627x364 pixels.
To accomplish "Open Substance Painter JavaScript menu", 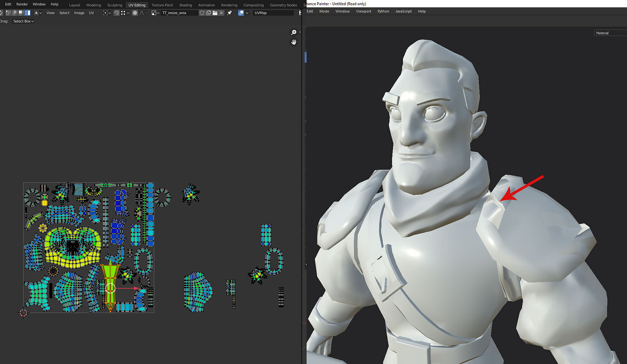I will (403, 11).
